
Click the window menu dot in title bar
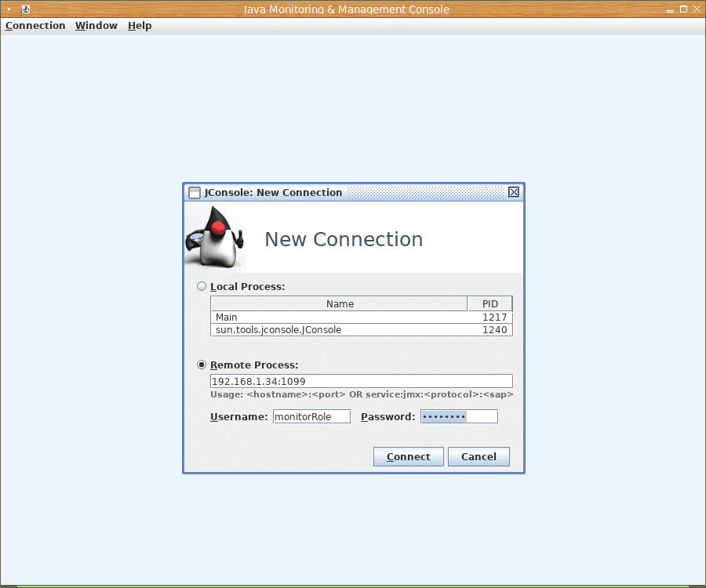(x=9, y=9)
